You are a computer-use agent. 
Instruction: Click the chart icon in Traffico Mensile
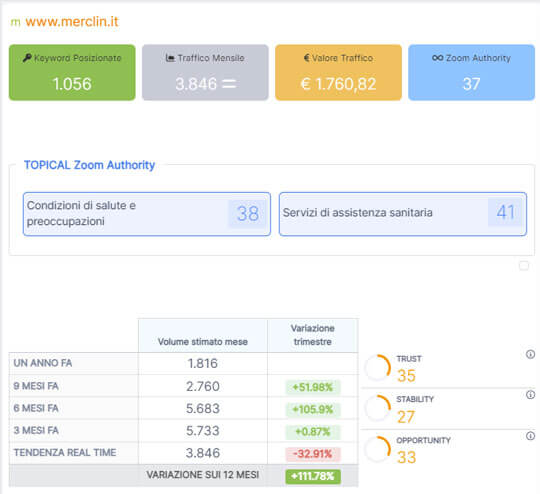(170, 58)
